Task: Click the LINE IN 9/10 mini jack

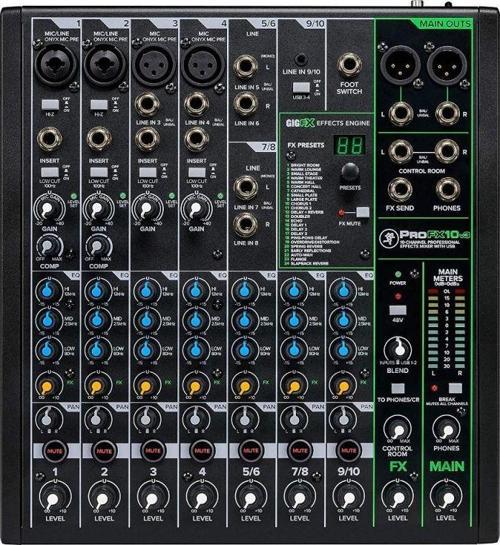Action: [301, 59]
